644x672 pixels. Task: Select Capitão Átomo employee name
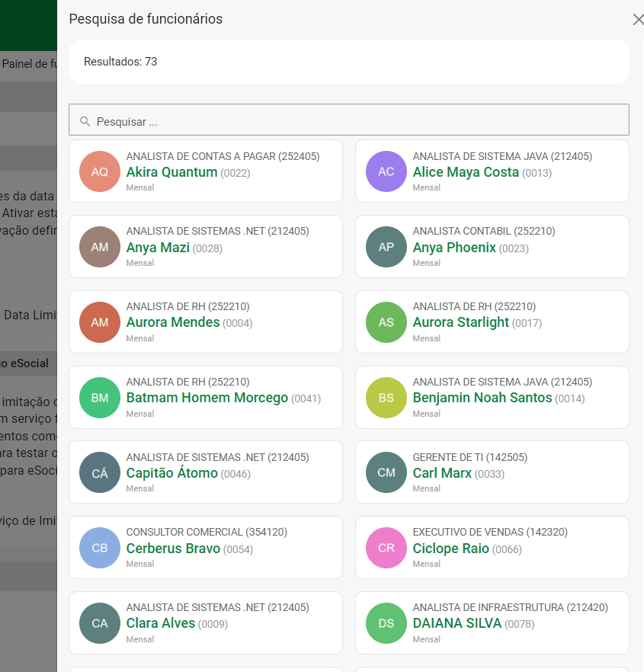point(172,473)
